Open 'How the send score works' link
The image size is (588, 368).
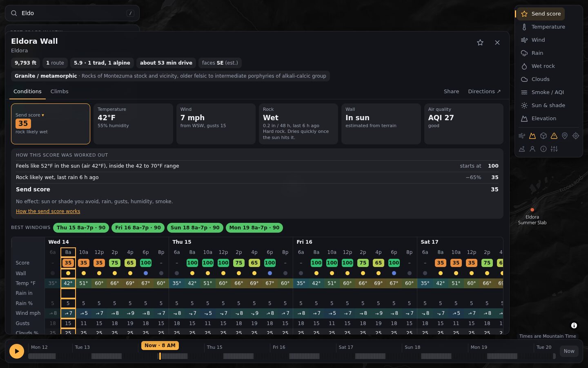coord(48,211)
